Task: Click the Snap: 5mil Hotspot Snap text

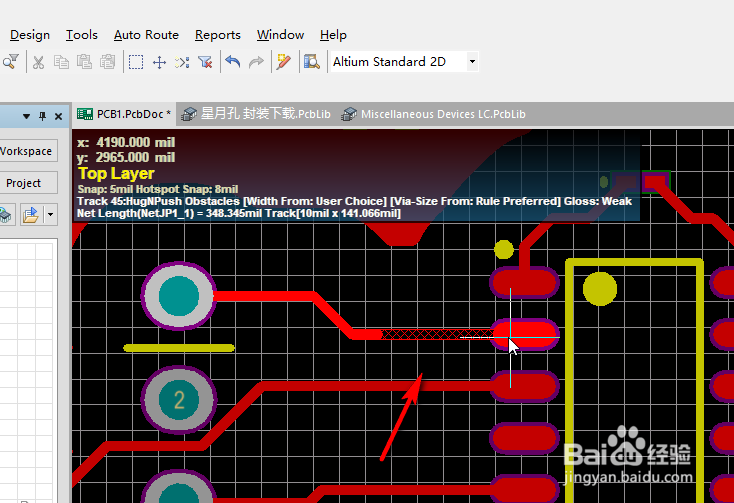Action: pos(158,189)
